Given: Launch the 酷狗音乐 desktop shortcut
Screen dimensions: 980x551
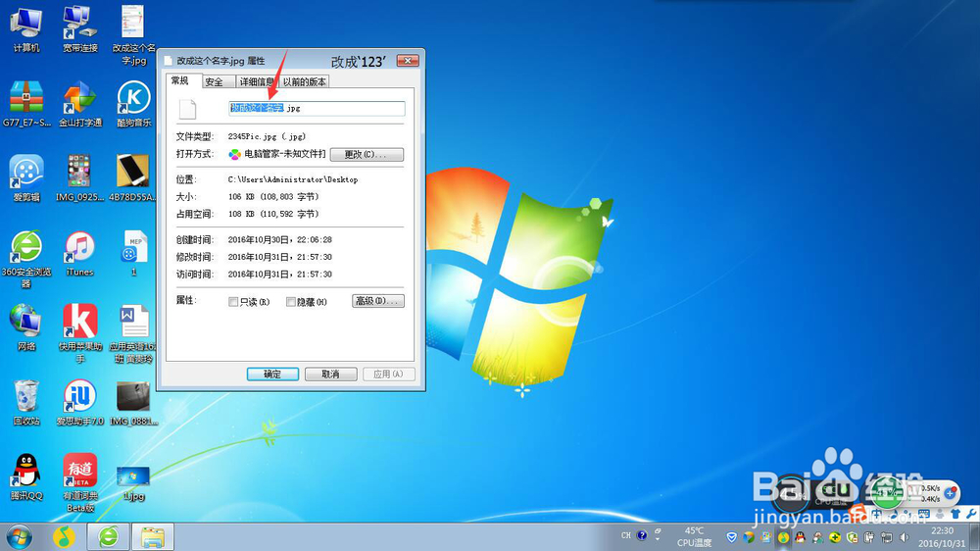Looking at the screenshot, I should coord(133,104).
